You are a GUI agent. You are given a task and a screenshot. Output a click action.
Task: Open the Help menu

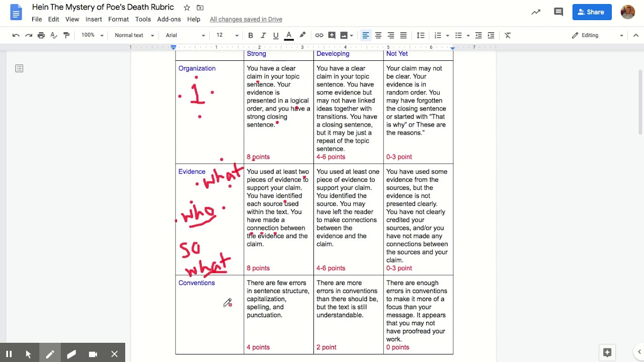point(194,19)
